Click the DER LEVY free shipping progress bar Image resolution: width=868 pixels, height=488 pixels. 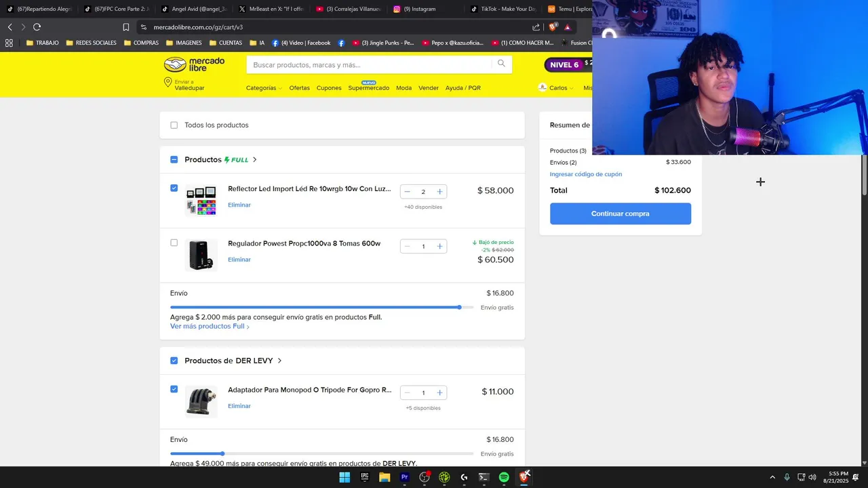(322, 453)
